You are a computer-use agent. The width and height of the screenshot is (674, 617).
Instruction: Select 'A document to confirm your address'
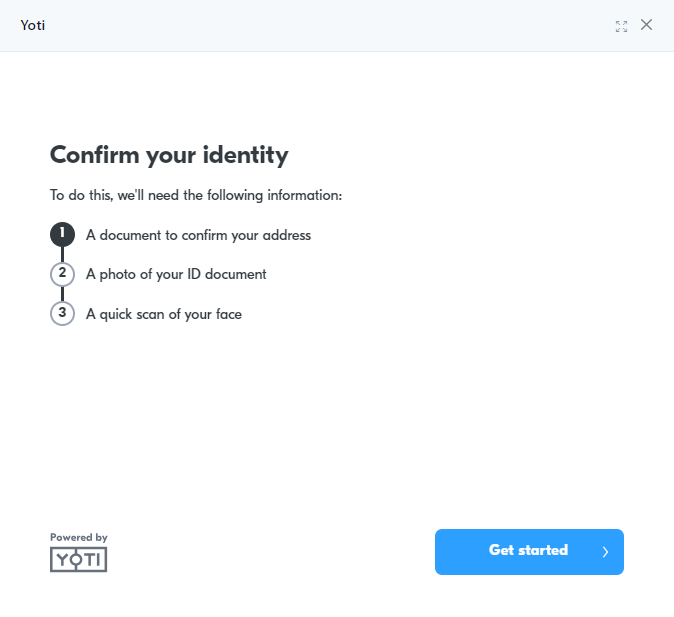(198, 235)
